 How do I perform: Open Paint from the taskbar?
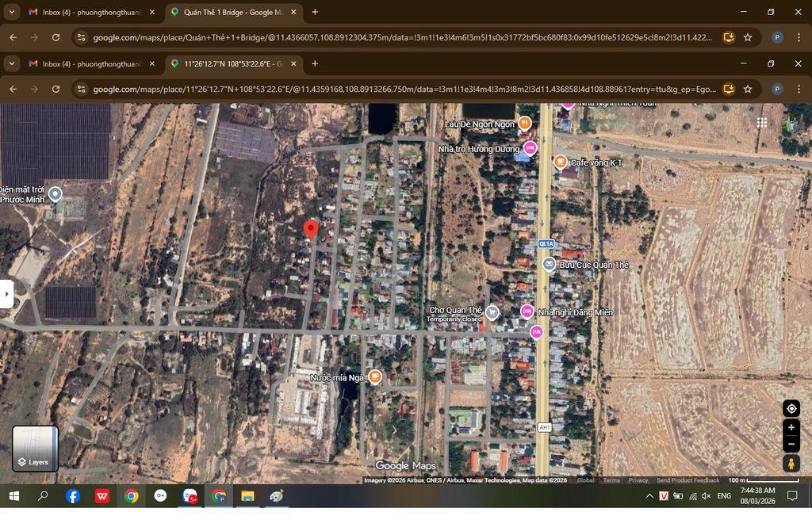(277, 496)
